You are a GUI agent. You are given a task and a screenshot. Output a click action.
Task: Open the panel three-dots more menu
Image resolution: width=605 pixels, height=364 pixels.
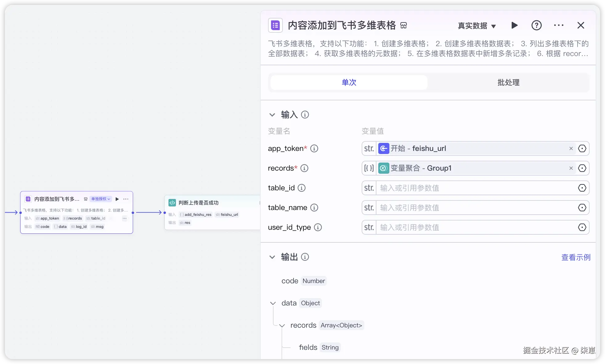[x=558, y=25]
